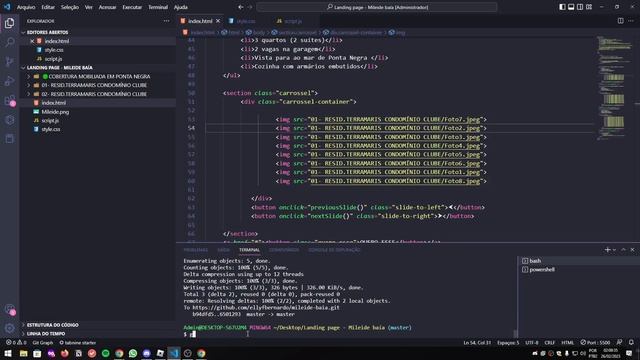Open WhatsApp from the taskbar
Viewport: 640px width, 360px height.
(x=133, y=353)
